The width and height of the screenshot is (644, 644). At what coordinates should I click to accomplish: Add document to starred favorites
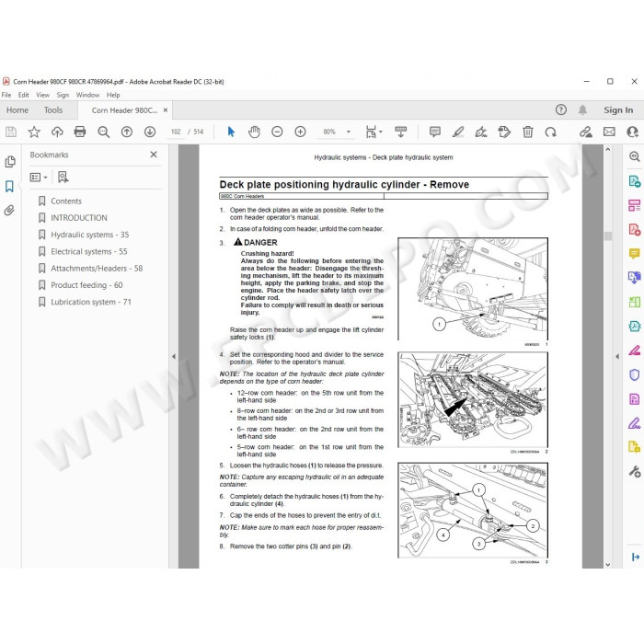pos(34,132)
